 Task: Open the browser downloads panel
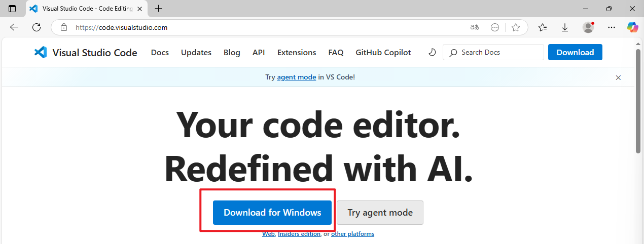point(565,27)
